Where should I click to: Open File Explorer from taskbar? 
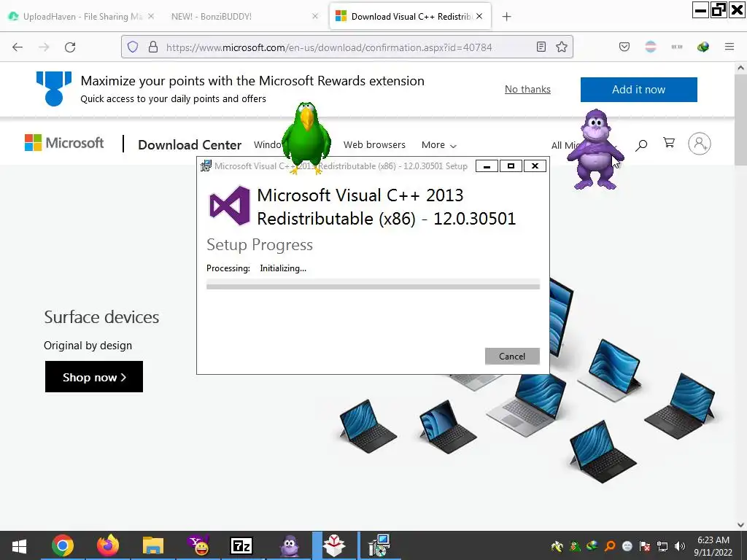point(153,545)
